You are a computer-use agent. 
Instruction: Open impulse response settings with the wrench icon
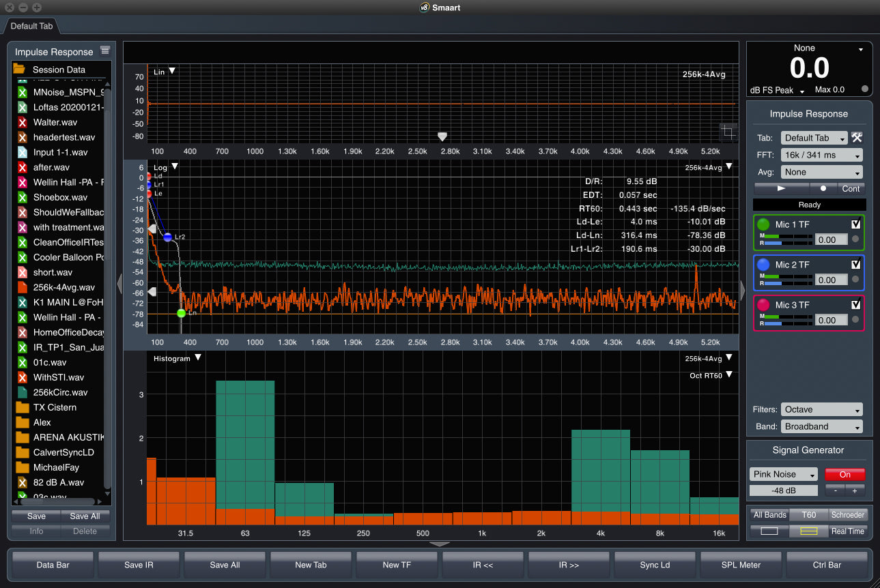(x=857, y=137)
